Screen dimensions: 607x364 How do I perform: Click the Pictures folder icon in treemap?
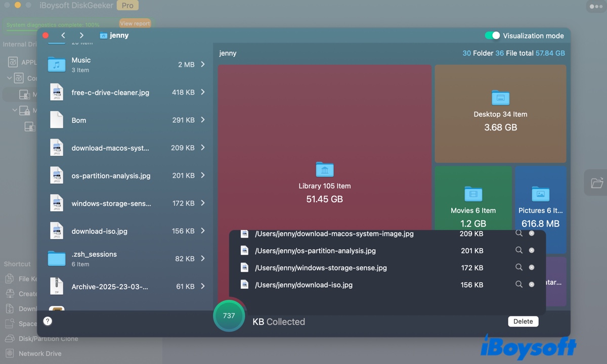point(540,194)
